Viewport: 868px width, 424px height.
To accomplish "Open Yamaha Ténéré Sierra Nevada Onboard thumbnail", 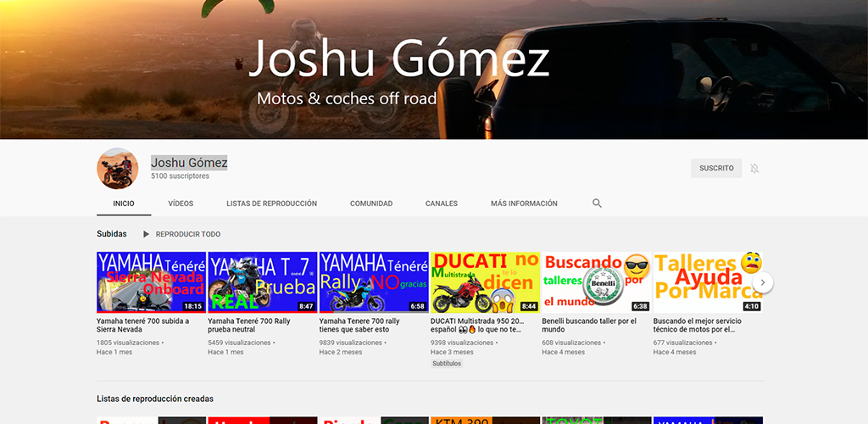I will coord(151,282).
